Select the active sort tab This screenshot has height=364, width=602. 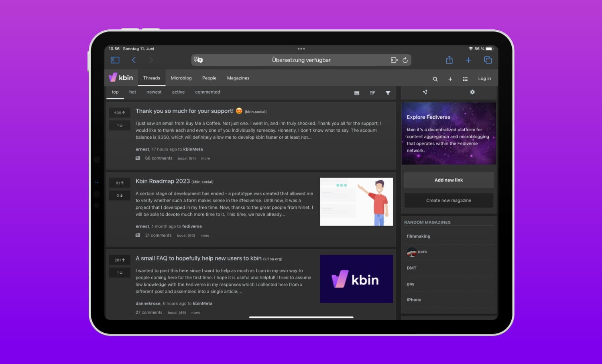pyautogui.click(x=178, y=92)
